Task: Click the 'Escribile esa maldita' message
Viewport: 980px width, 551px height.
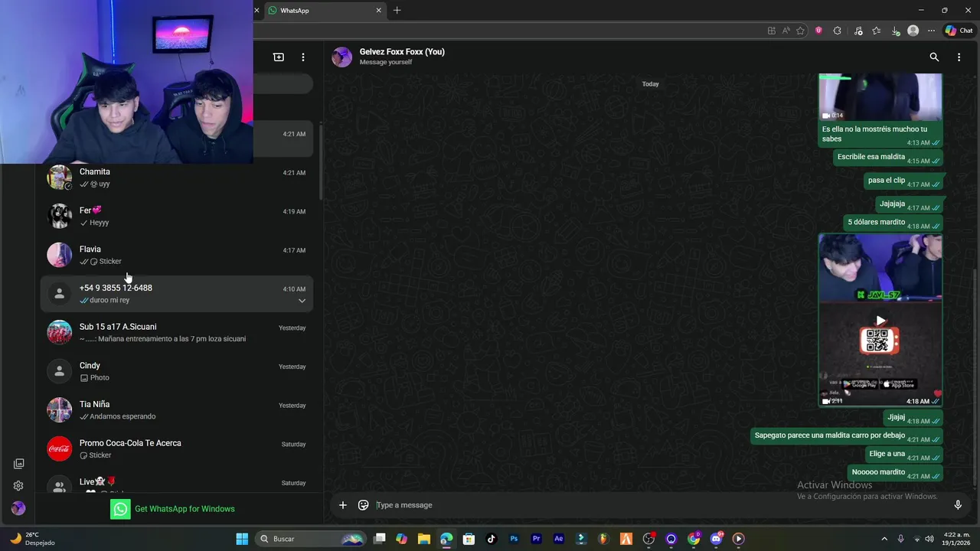Action: (888, 158)
